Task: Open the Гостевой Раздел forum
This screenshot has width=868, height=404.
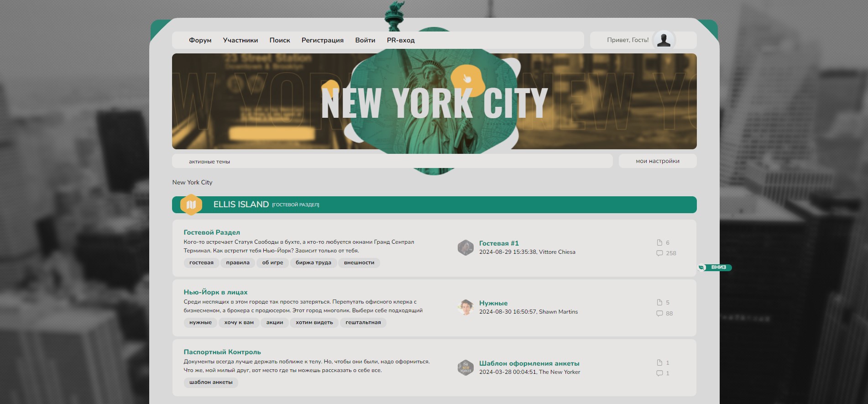Action: coord(212,232)
